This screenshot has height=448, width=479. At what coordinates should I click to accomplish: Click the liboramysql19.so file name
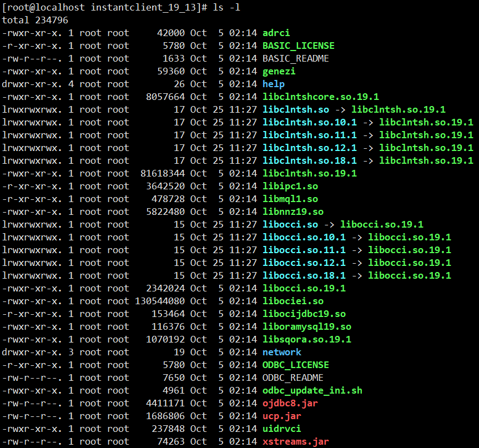(x=307, y=326)
